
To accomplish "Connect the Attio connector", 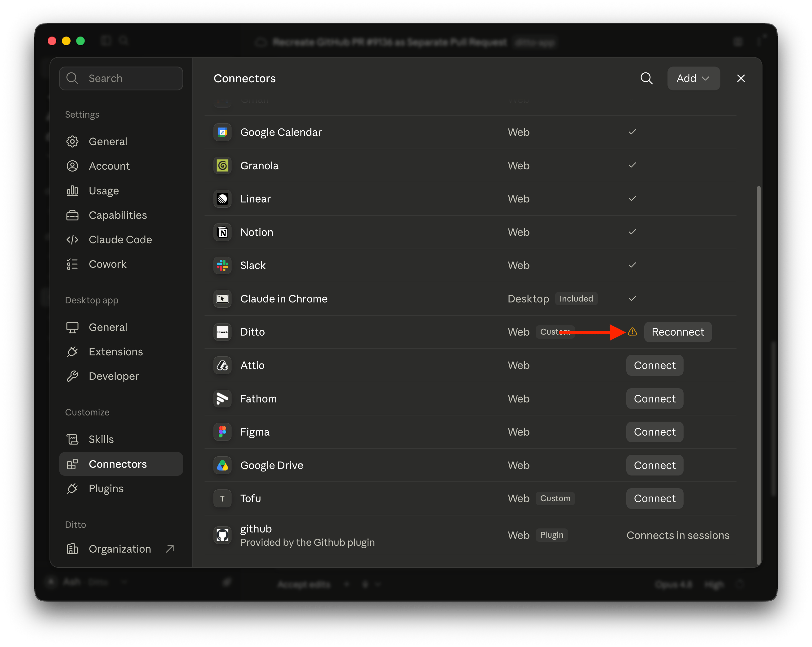I will [x=654, y=365].
